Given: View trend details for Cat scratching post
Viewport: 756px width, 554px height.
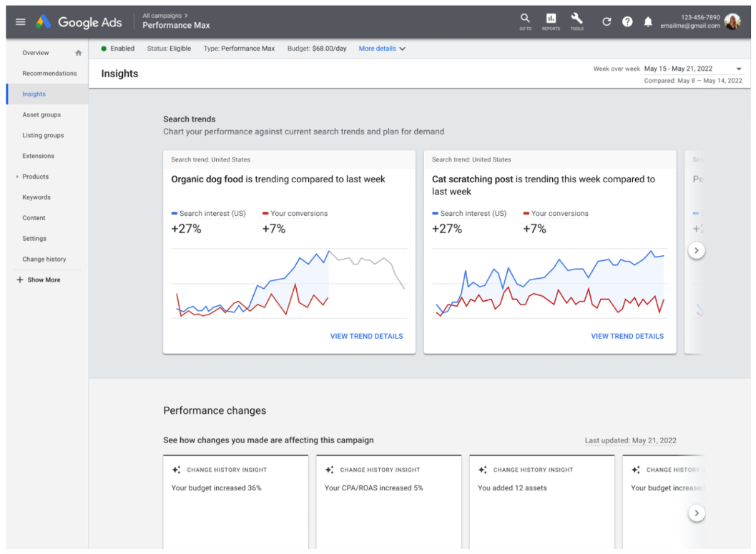Looking at the screenshot, I should coord(627,336).
